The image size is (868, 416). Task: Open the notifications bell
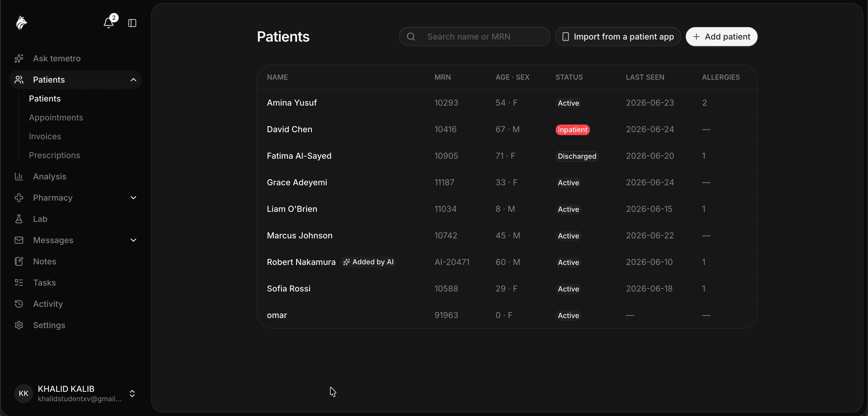pyautogui.click(x=109, y=23)
